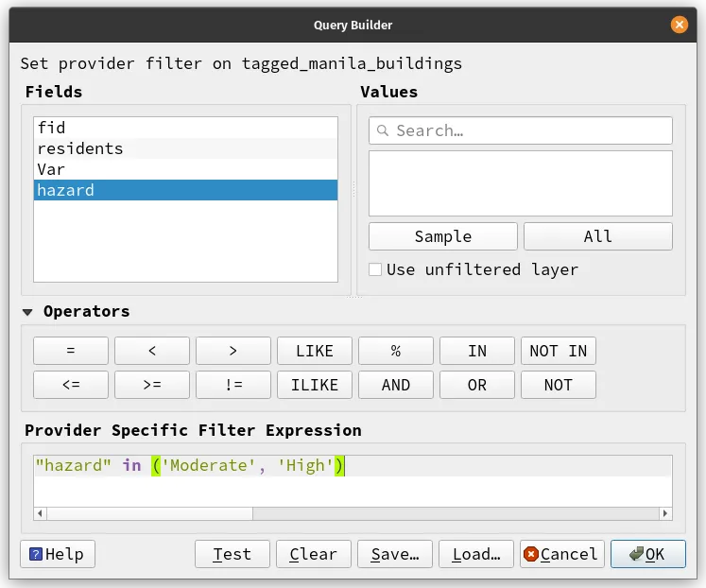Confirm the filter with the OK button
This screenshot has width=706, height=588.
tap(647, 554)
